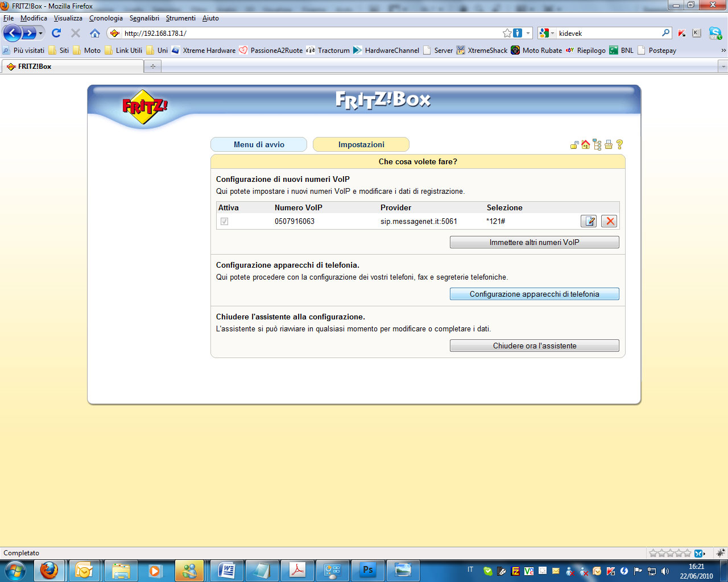The height and width of the screenshot is (582, 728).
Task: Click the padlock logout icon
Action: tap(574, 145)
